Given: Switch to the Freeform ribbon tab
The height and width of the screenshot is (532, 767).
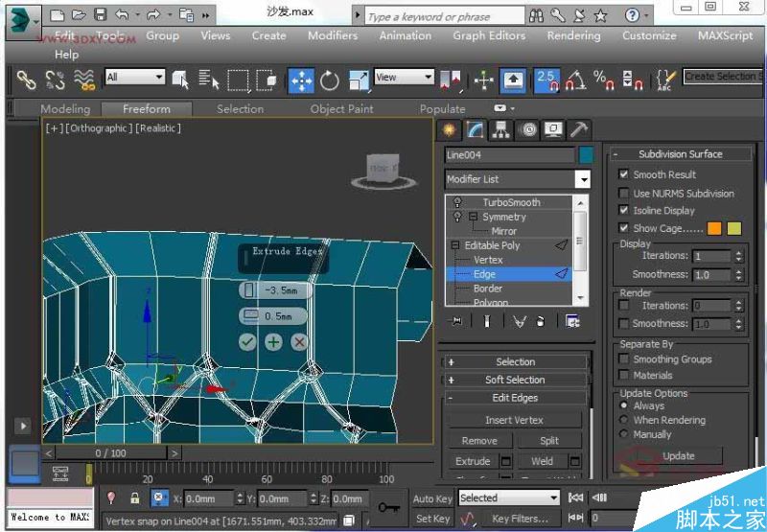Looking at the screenshot, I should 147,109.
